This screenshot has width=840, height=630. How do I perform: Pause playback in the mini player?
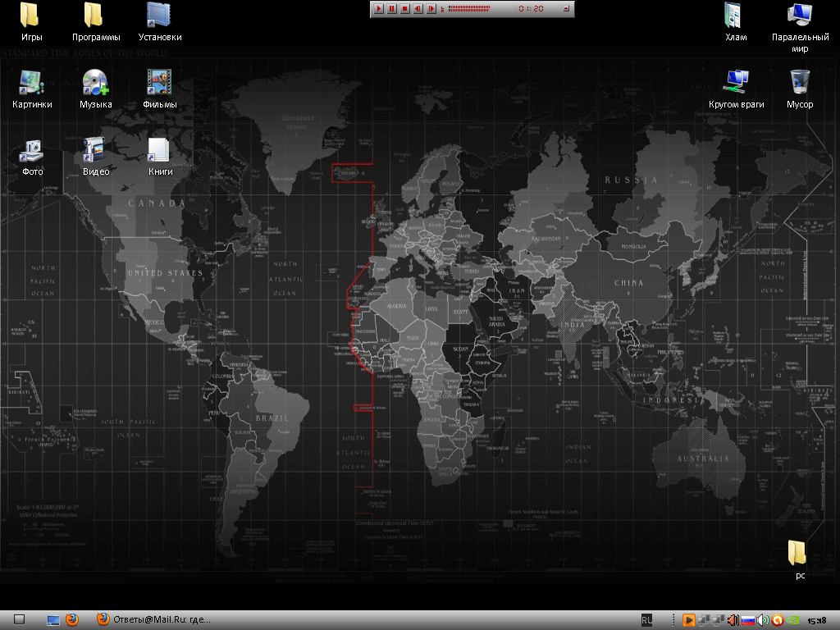392,9
